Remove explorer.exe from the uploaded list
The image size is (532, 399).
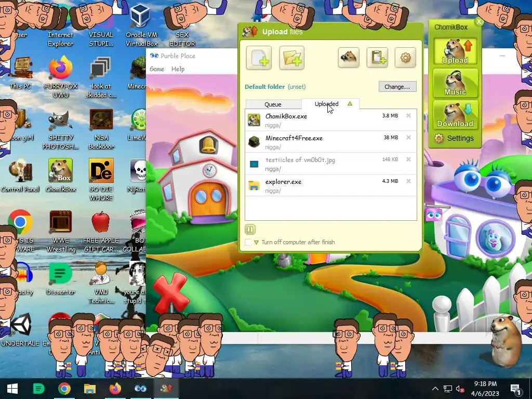point(408,181)
